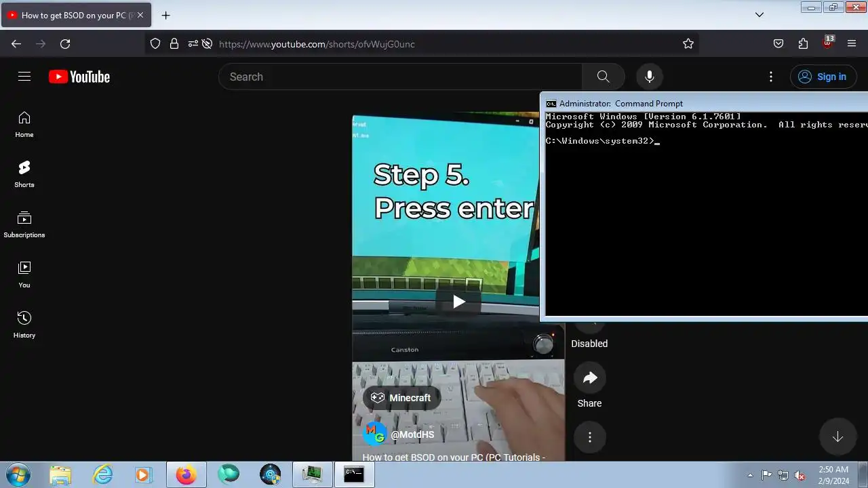Open tracking protection shield info
The width and height of the screenshot is (868, 488).
tap(155, 43)
